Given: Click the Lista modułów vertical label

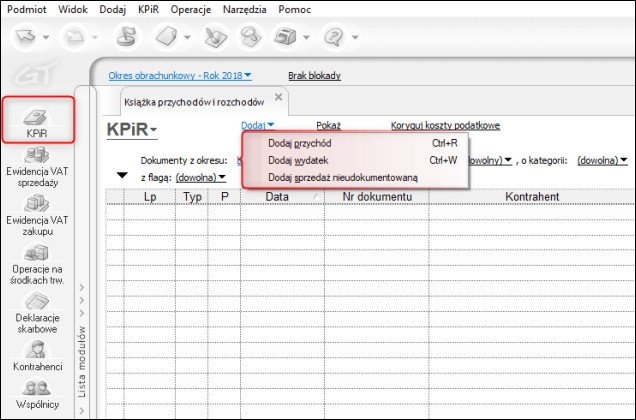Looking at the screenshot, I should (x=82, y=361).
